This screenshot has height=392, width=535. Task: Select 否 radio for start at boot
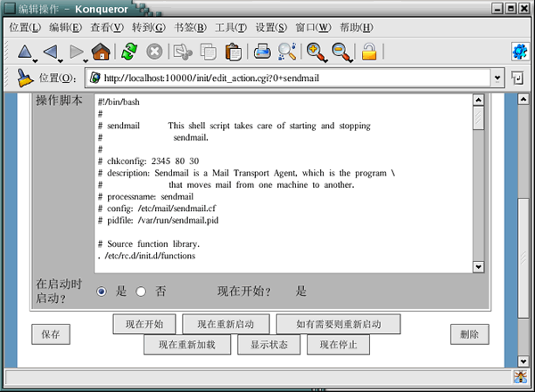(x=141, y=291)
